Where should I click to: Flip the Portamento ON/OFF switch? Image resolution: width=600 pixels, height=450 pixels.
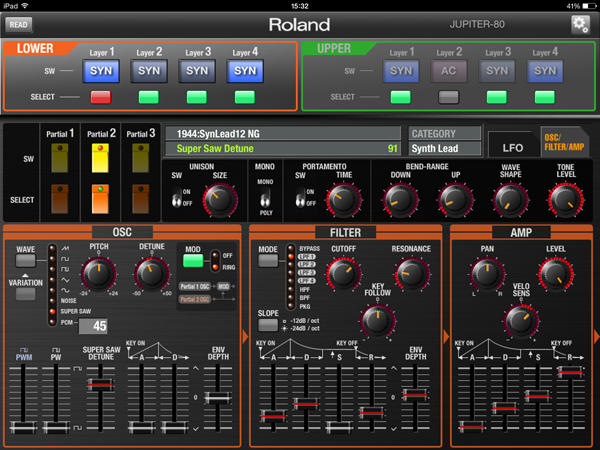point(301,197)
